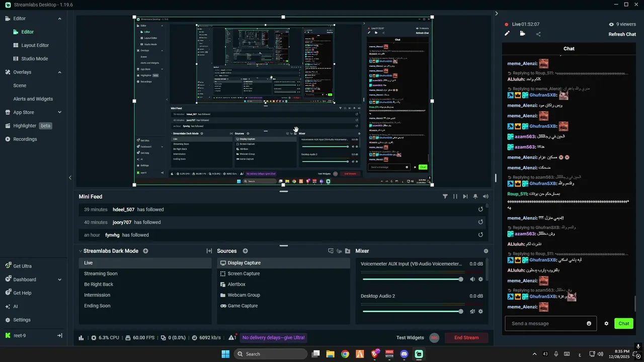Add a source folder group
Viewport: 644px width, 362px height.
click(x=347, y=251)
